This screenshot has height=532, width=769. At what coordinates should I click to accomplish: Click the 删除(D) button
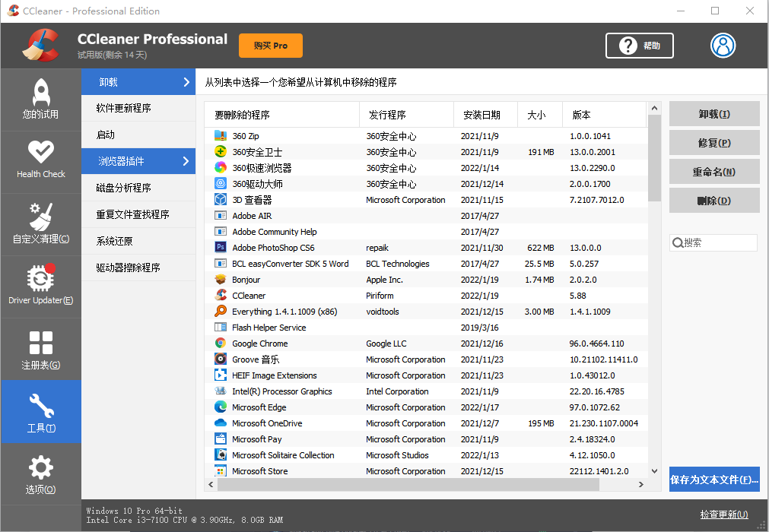(x=714, y=201)
